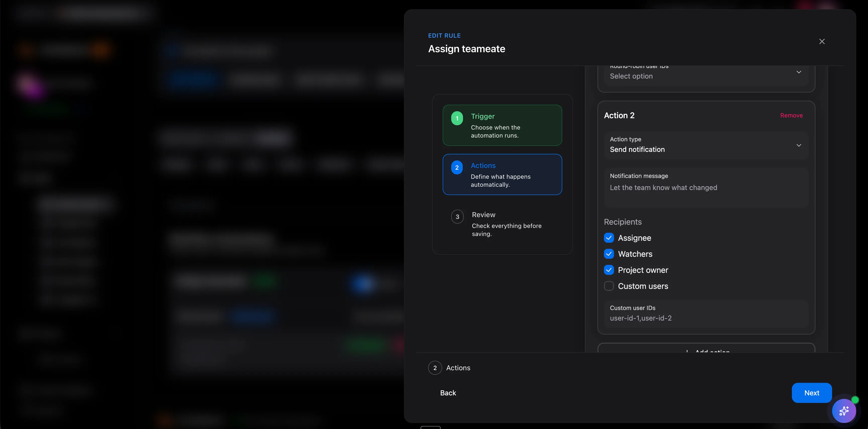This screenshot has width=868, height=429.
Task: Expand the Send notification chevron
Action: pos(799,145)
